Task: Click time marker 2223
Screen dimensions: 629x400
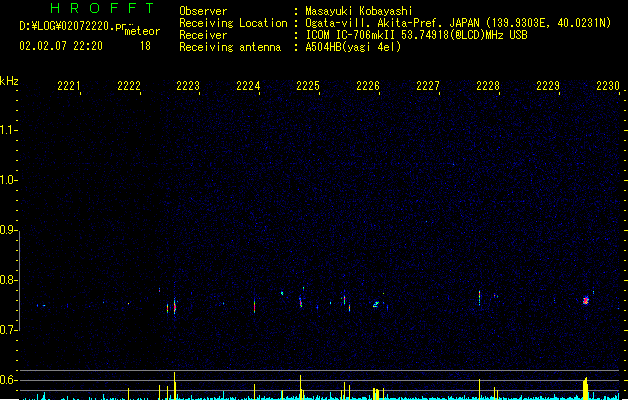Action: click(188, 86)
